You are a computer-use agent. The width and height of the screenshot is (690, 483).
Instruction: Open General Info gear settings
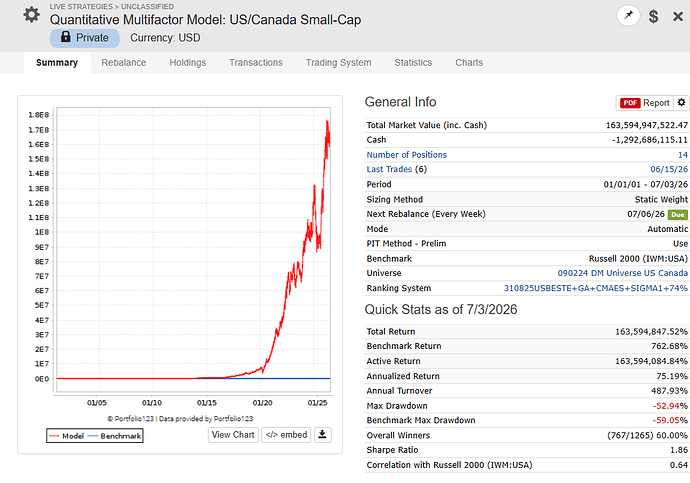(x=681, y=102)
